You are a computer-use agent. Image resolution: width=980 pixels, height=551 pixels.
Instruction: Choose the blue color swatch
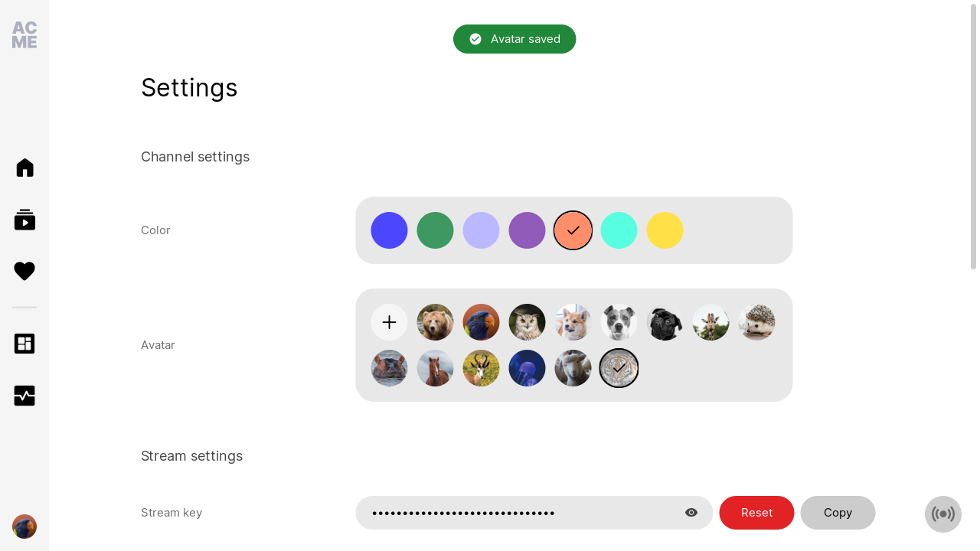[389, 230]
